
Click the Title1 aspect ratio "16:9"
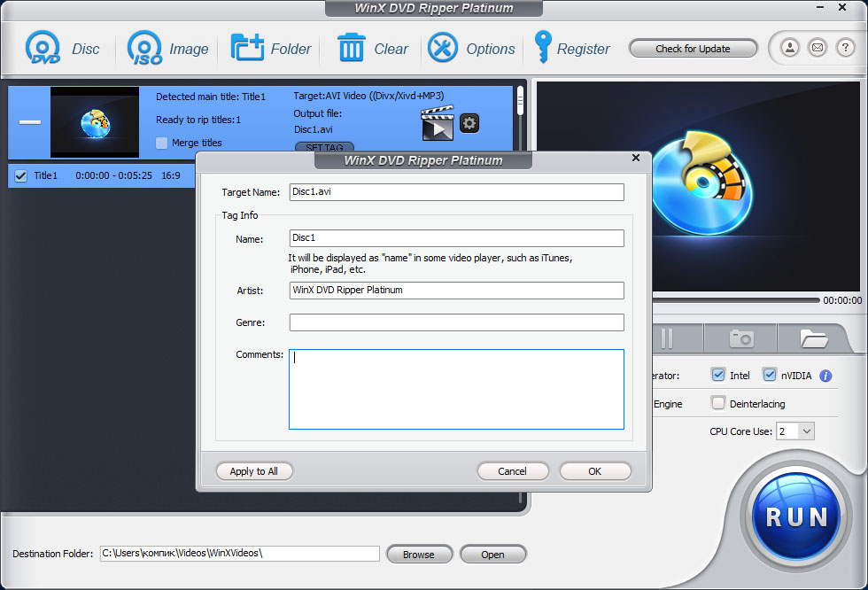click(171, 175)
